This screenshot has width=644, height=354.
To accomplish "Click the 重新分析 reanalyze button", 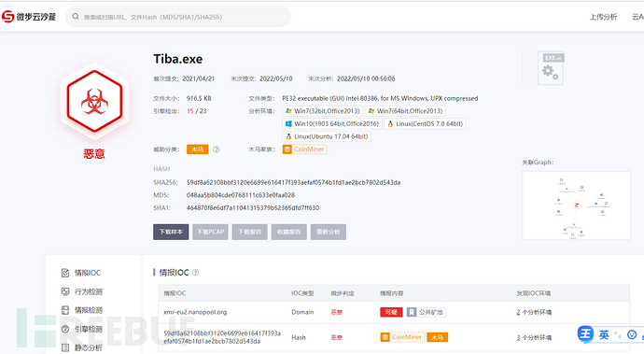I will 329,232.
